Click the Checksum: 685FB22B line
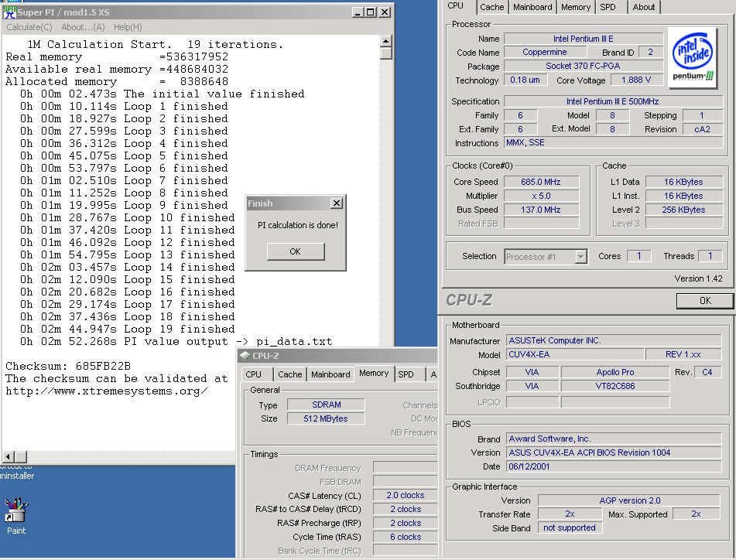Viewport: 736px width, 560px height. (x=68, y=367)
